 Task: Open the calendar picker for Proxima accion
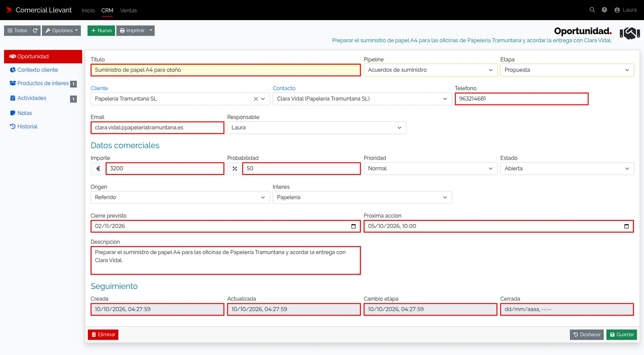click(626, 226)
